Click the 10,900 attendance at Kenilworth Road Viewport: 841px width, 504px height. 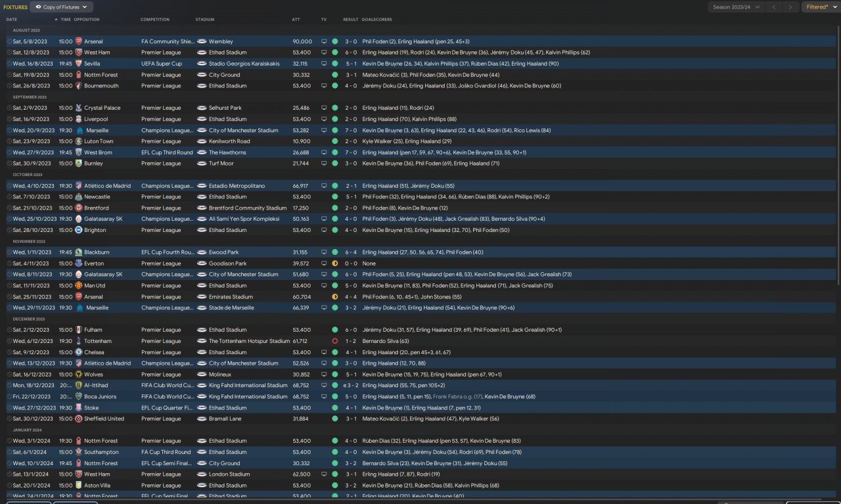pos(301,141)
